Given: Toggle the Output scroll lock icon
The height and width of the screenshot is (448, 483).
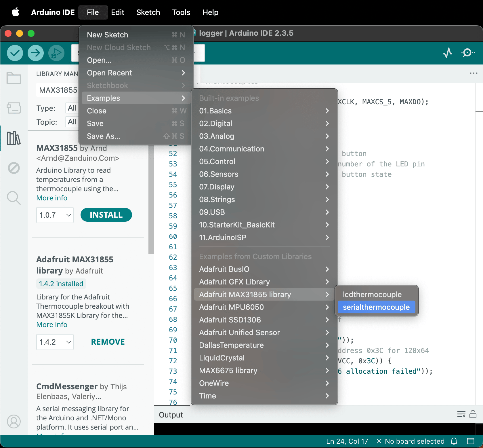Looking at the screenshot, I should click(473, 414).
